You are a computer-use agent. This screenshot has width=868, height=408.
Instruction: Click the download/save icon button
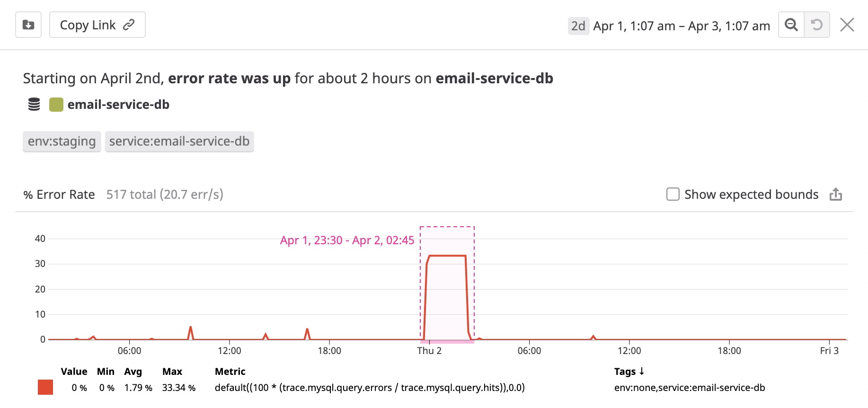28,25
